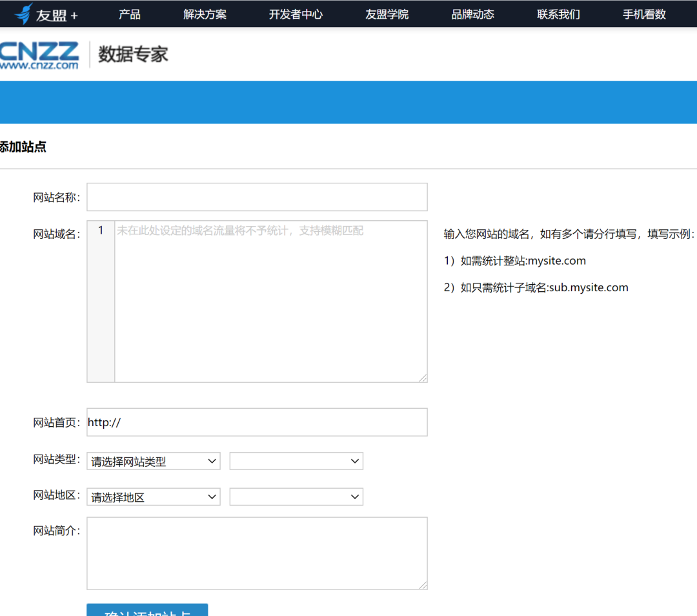The image size is (697, 616).
Task: Click 联系我们 navigation link
Action: click(x=558, y=14)
